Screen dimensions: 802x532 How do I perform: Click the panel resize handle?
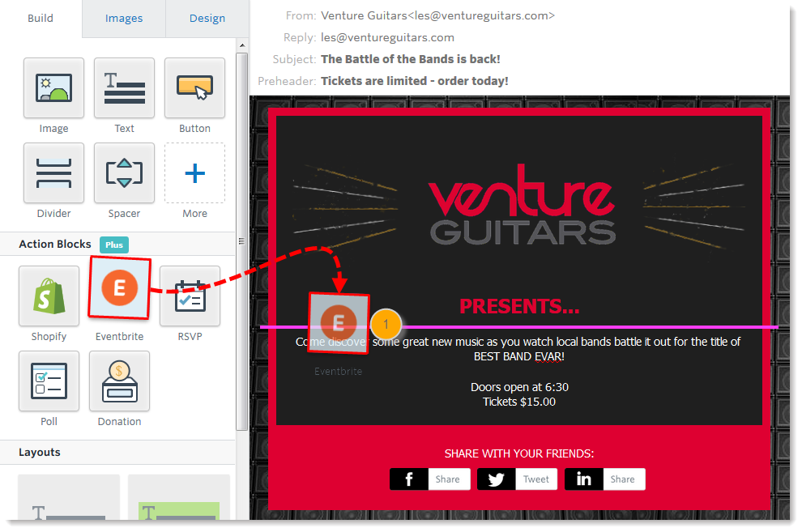pyautogui.click(x=241, y=241)
